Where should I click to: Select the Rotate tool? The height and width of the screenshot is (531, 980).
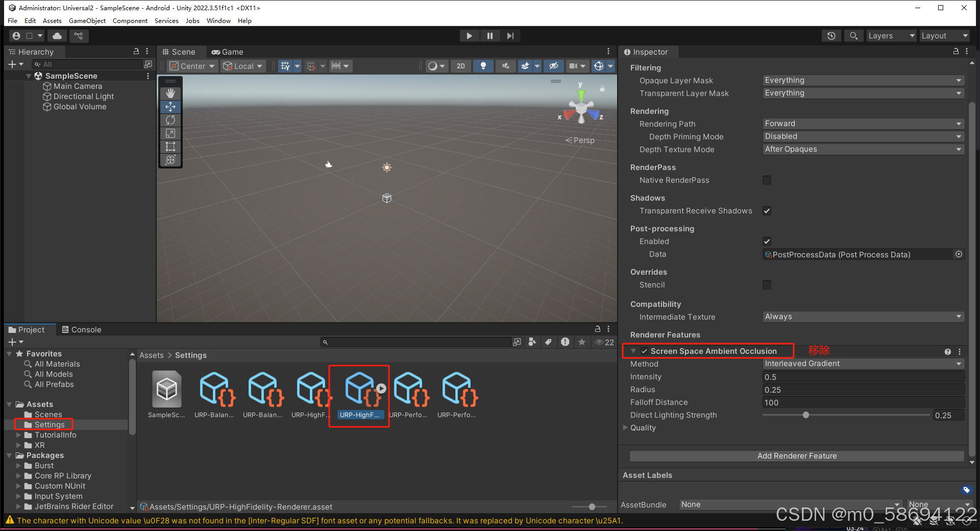point(170,120)
